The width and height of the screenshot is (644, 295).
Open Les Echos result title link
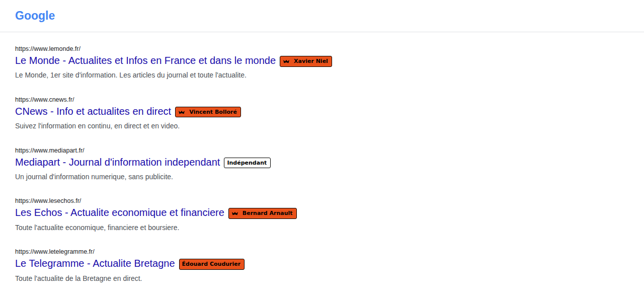coord(120,213)
